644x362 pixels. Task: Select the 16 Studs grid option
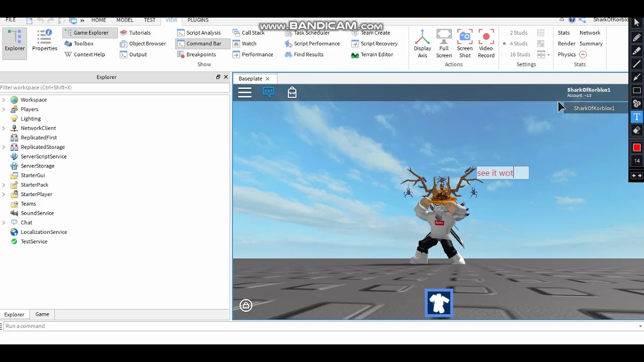coord(517,54)
